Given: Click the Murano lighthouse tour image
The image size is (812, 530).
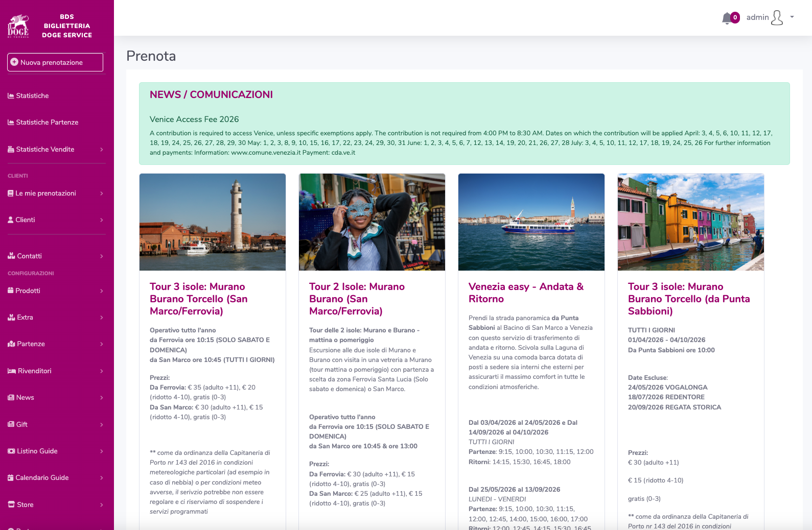Looking at the screenshot, I should 213,222.
